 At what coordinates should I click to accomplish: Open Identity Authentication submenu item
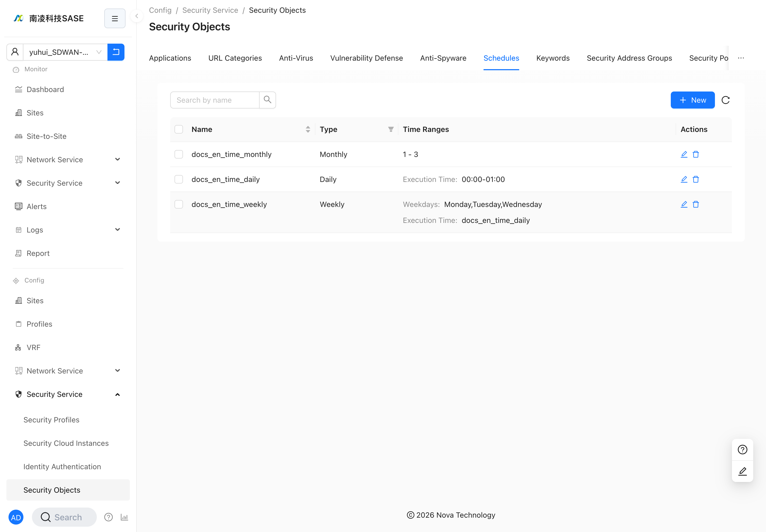(x=68, y=467)
